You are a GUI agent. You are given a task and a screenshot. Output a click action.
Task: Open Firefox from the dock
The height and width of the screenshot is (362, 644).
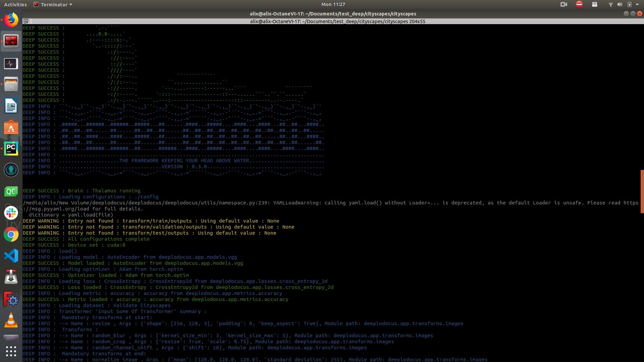[x=11, y=20]
